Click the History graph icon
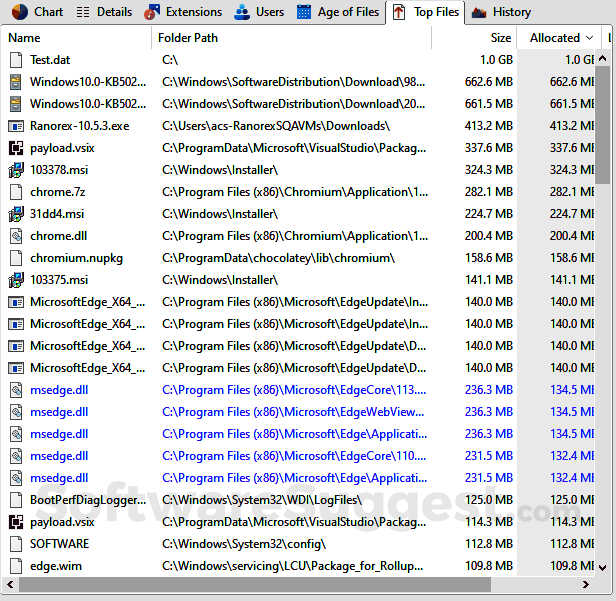 (x=479, y=13)
